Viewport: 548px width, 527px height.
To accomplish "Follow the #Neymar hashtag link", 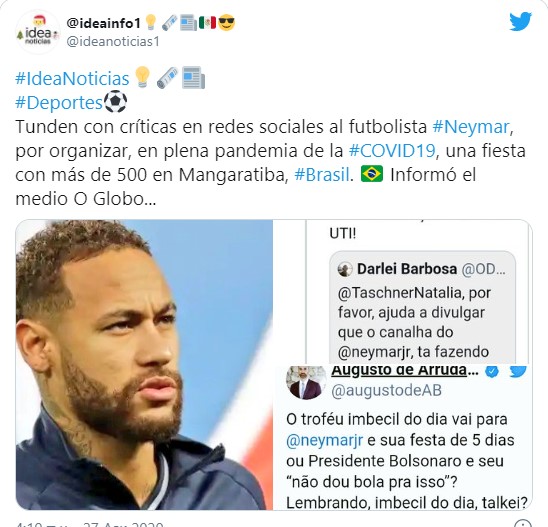I will 471,127.
